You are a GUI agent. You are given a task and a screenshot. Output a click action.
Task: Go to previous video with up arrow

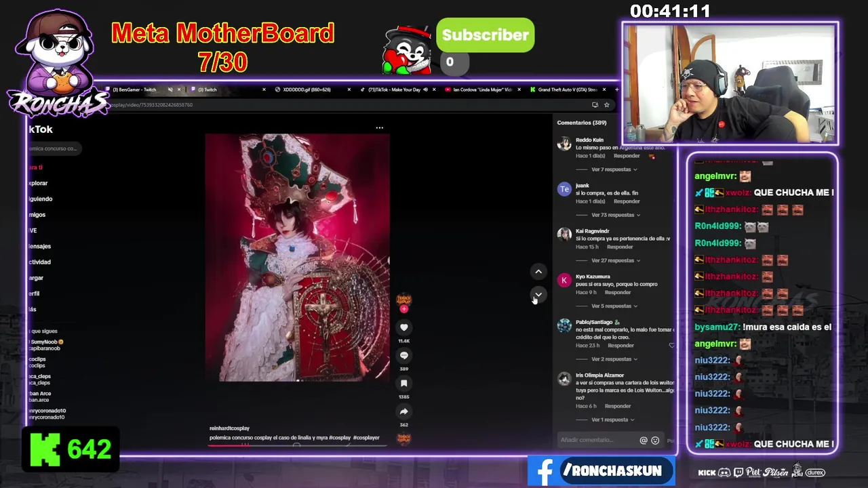538,272
